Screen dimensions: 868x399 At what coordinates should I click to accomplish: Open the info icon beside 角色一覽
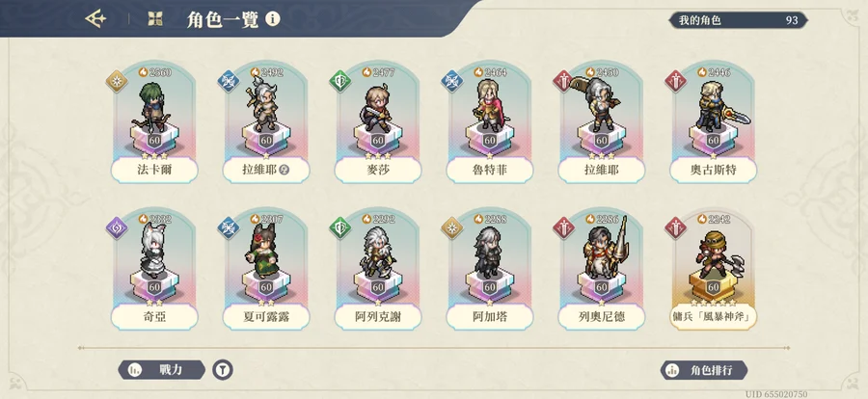272,19
